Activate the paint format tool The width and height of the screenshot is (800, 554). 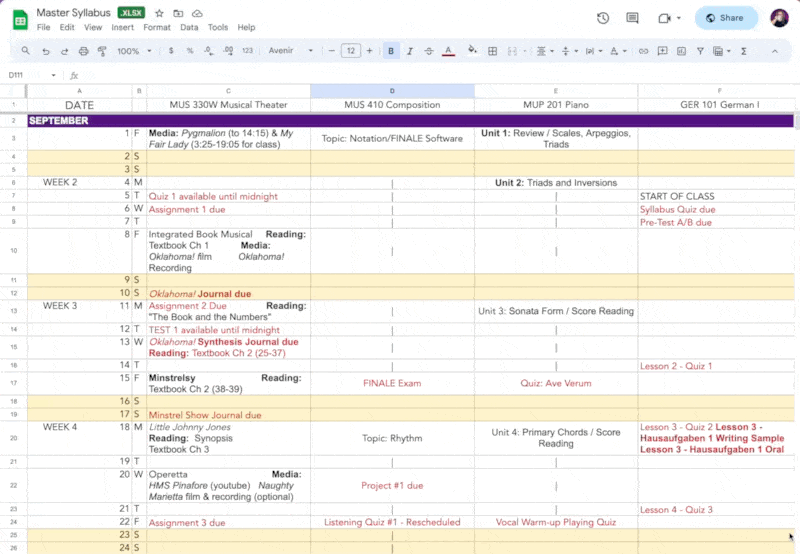click(x=102, y=51)
